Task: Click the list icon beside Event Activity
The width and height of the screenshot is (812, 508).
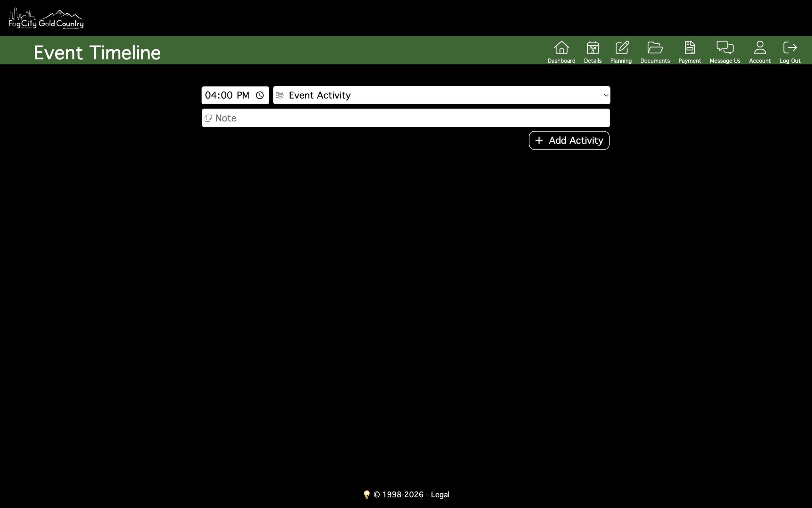Action: pyautogui.click(x=280, y=96)
